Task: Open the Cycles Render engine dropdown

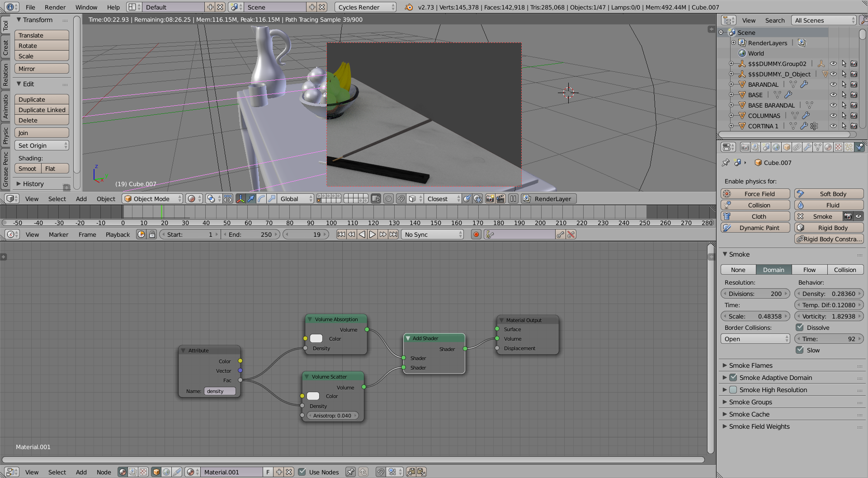Action: pos(365,7)
